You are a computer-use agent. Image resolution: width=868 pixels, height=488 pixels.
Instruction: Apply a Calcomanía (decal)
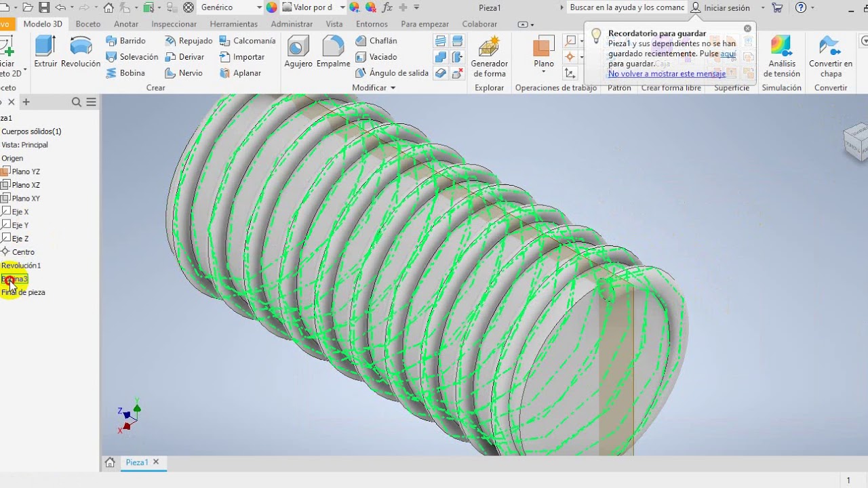pos(247,41)
